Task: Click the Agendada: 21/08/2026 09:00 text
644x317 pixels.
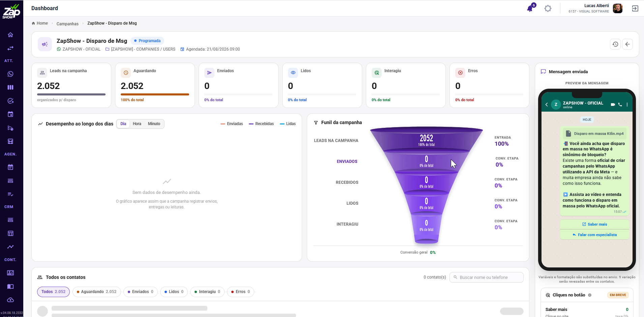Action: tap(213, 49)
